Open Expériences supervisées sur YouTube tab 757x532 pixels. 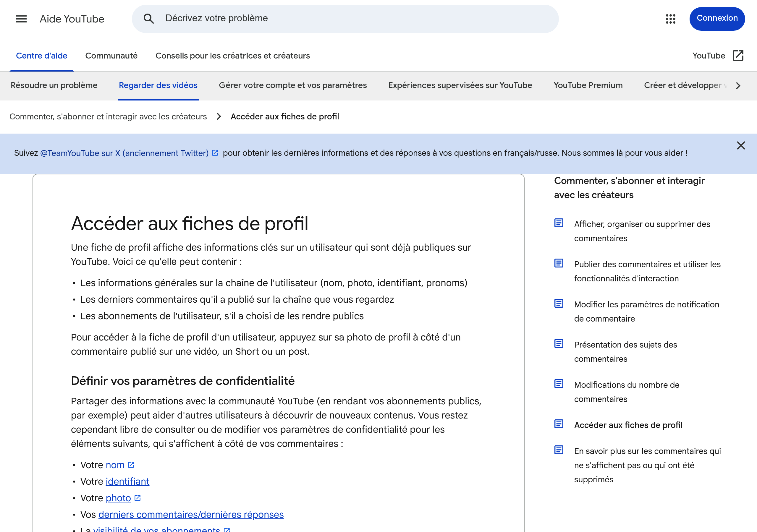(460, 85)
